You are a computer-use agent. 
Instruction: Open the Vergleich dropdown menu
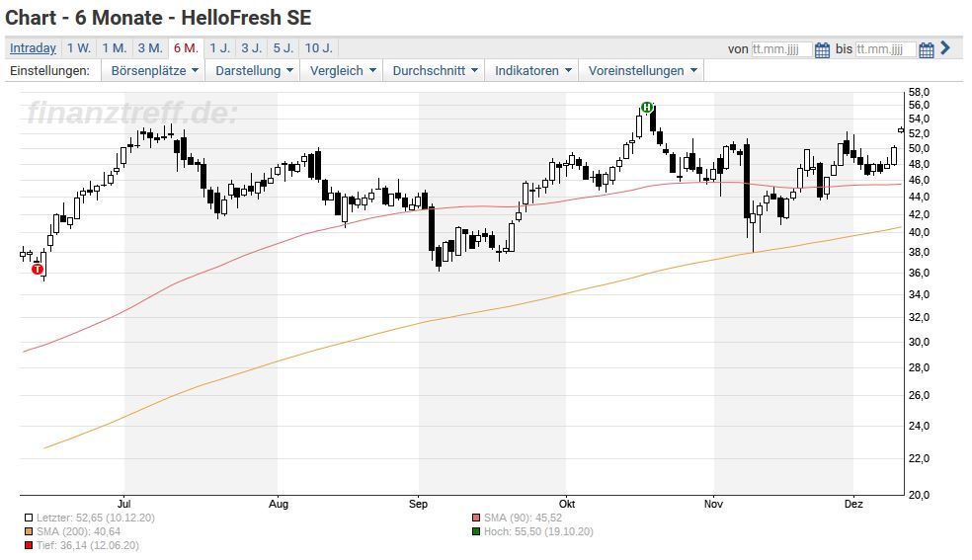(342, 71)
